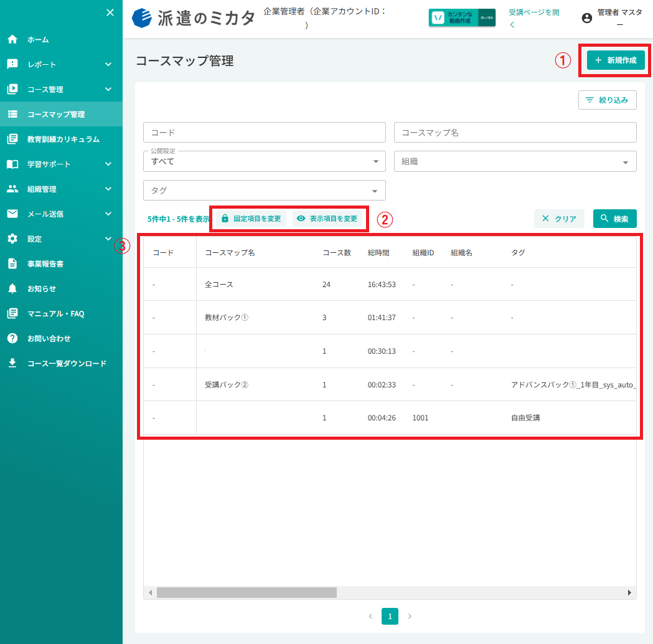Viewport: 653px width, 644px height.
Task: Open the bell notification icon お知らせ
Action: coord(12,288)
